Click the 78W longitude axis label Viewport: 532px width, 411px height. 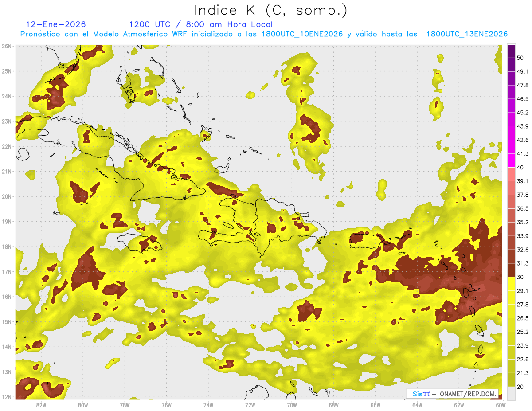click(125, 405)
